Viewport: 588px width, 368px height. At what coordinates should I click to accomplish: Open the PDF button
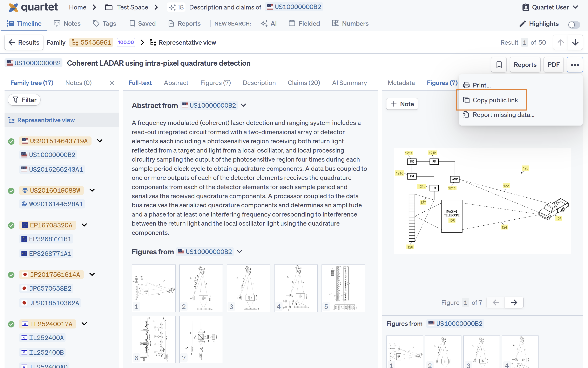pyautogui.click(x=553, y=64)
